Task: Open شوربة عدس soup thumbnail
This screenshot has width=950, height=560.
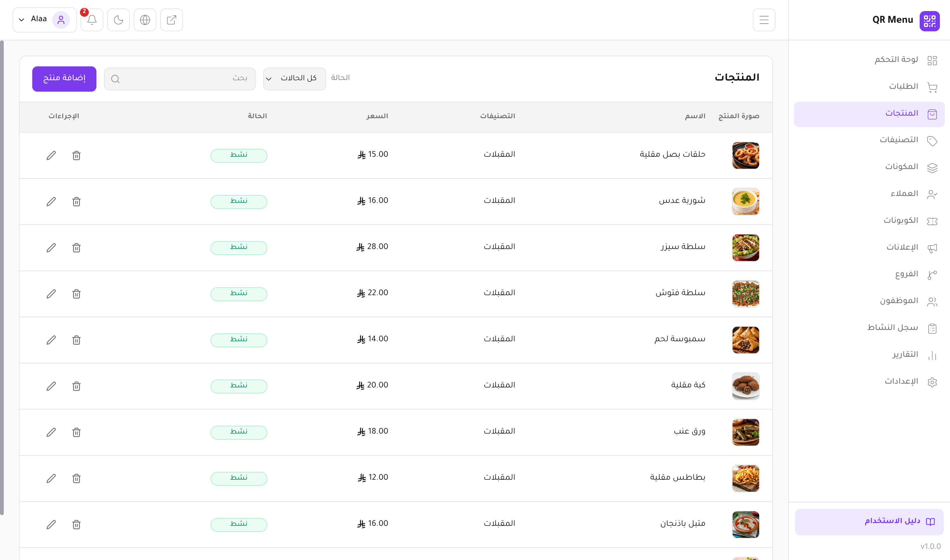Action: click(746, 202)
